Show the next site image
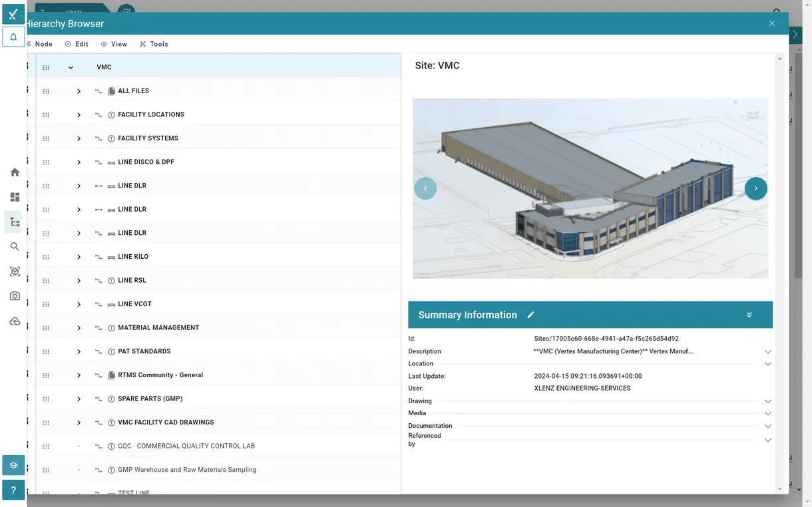 click(x=755, y=188)
